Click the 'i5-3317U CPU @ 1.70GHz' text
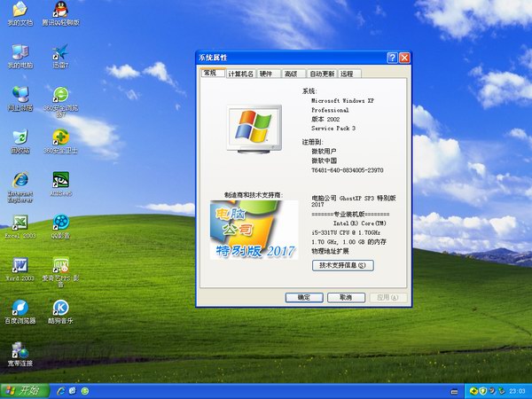 (346, 232)
